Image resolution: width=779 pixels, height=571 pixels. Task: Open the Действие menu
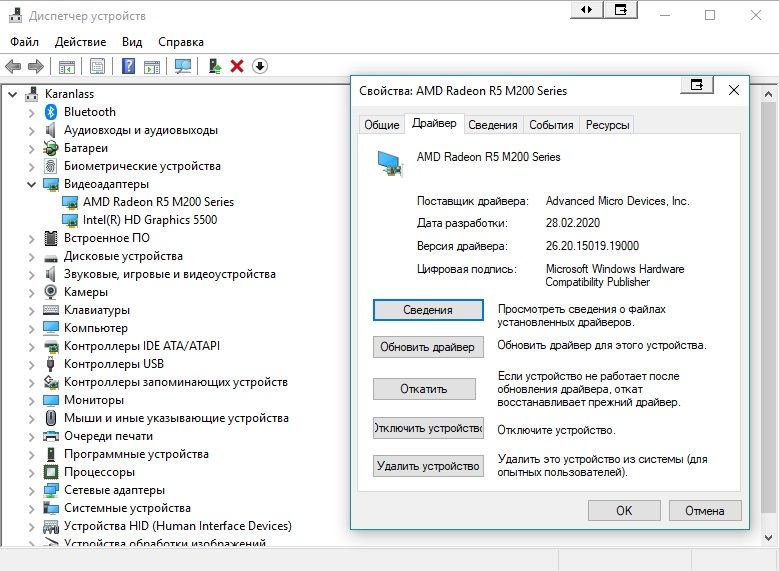(x=80, y=42)
